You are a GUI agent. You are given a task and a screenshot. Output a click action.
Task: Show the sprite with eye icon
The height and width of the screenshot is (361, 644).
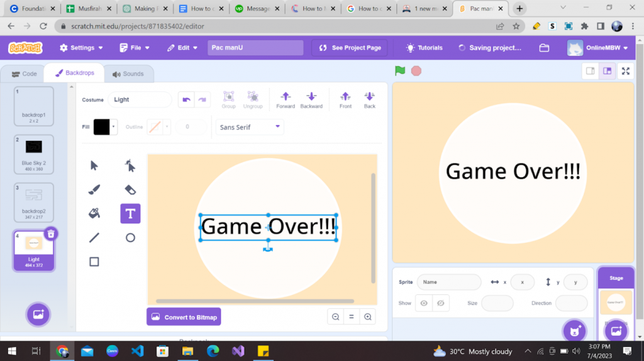point(424,303)
